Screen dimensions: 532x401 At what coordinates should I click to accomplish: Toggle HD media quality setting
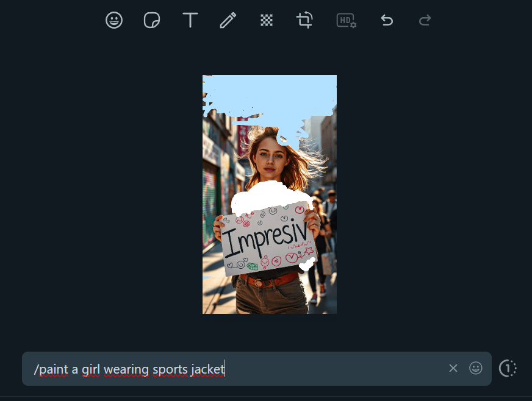click(347, 20)
